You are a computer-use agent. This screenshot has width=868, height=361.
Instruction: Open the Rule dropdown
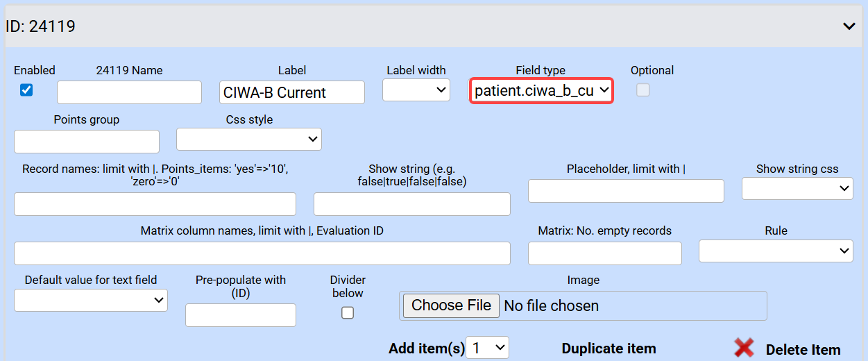click(x=776, y=251)
